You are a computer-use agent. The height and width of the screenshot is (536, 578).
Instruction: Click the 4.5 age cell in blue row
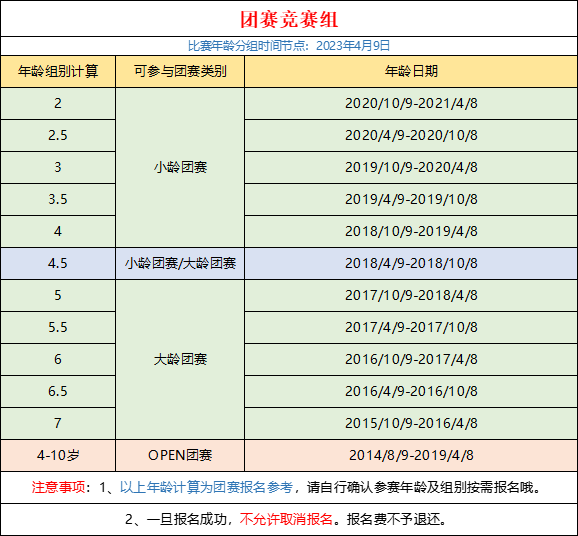(58, 263)
